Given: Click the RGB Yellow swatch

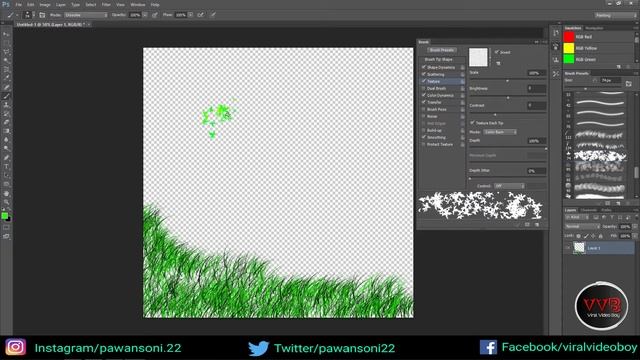Looking at the screenshot, I should pyautogui.click(x=569, y=48).
